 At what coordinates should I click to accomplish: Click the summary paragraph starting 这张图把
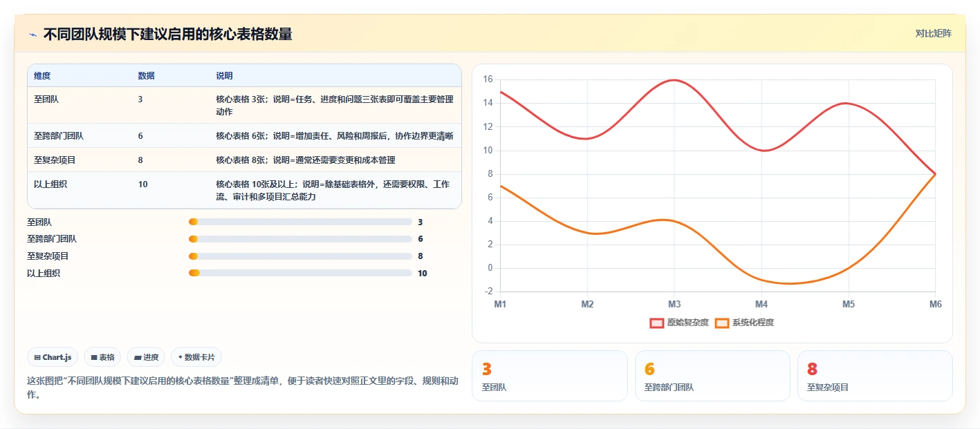click(242, 388)
